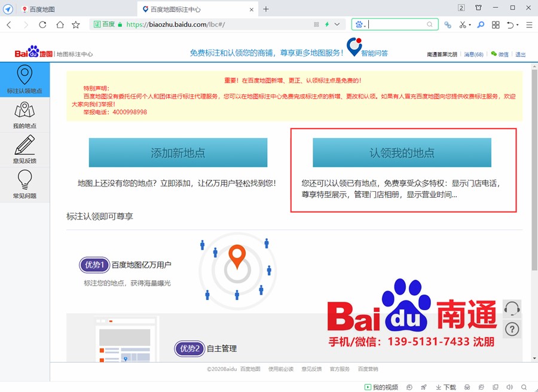538x392 pixels.
Task: Click the 举报电话：4000998998 text
Action: (x=115, y=112)
